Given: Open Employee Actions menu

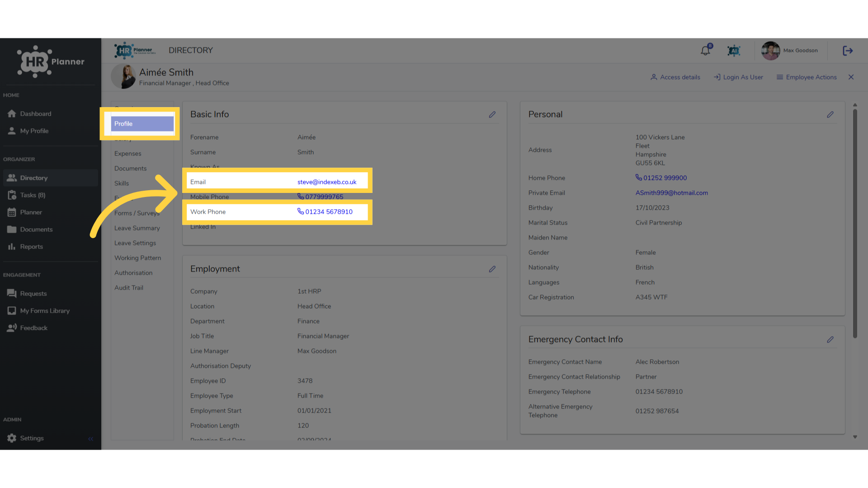Looking at the screenshot, I should [807, 77].
